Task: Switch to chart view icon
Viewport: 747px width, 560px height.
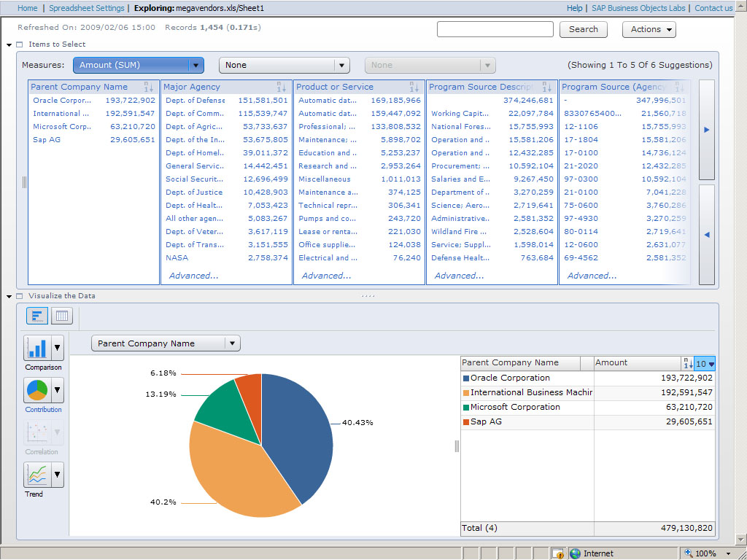Action: (37, 316)
